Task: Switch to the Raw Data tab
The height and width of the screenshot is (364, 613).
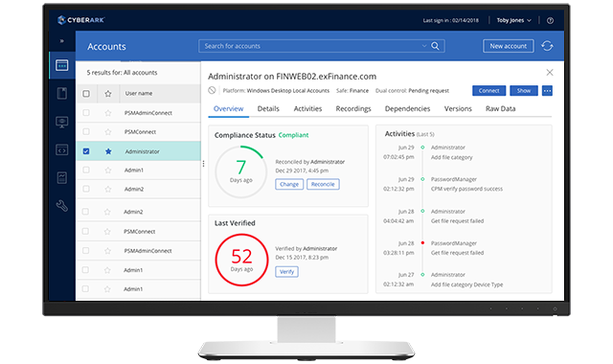Action: pos(500,108)
